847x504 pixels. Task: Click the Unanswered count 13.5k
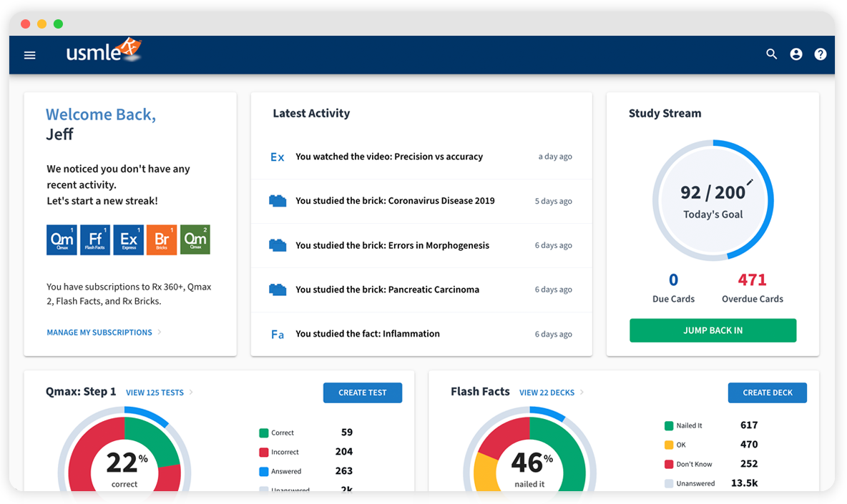(x=745, y=483)
